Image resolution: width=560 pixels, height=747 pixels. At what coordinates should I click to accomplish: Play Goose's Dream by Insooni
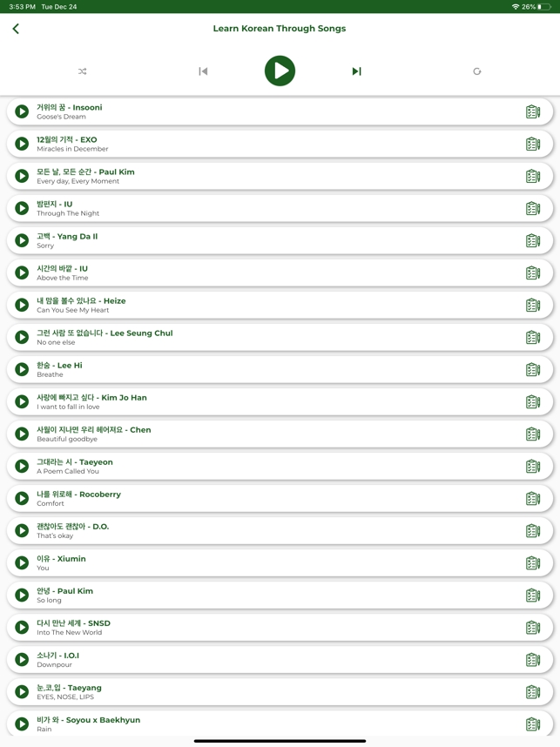[x=22, y=111]
